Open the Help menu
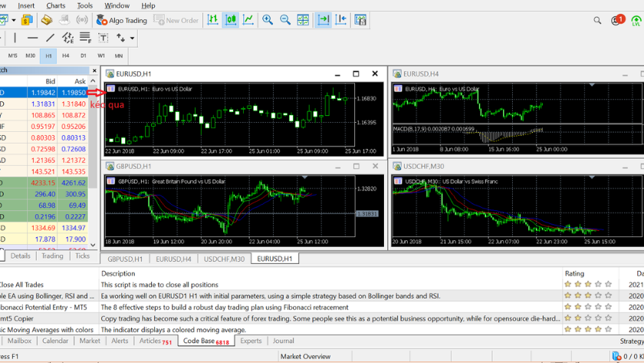The width and height of the screenshot is (644, 363). pos(148,5)
